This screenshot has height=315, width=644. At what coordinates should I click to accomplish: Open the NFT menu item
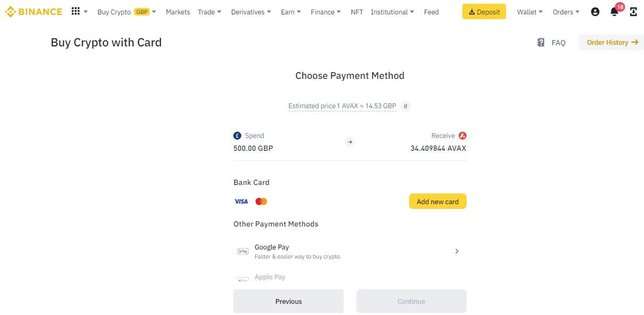(357, 12)
